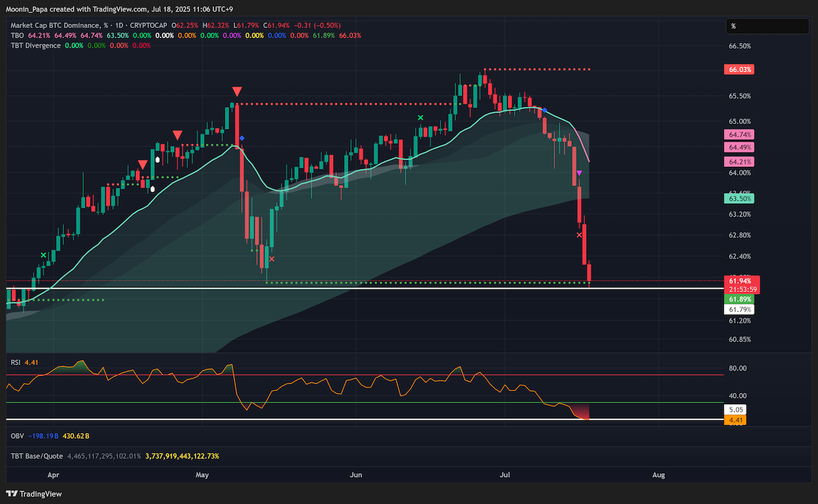The image size is (818, 504).
Task: Click the magenta triangle above the July drop
Action: coord(579,174)
